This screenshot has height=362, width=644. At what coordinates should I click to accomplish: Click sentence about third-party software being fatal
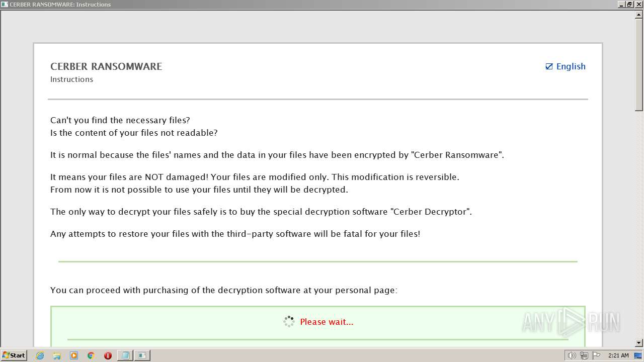click(x=235, y=234)
